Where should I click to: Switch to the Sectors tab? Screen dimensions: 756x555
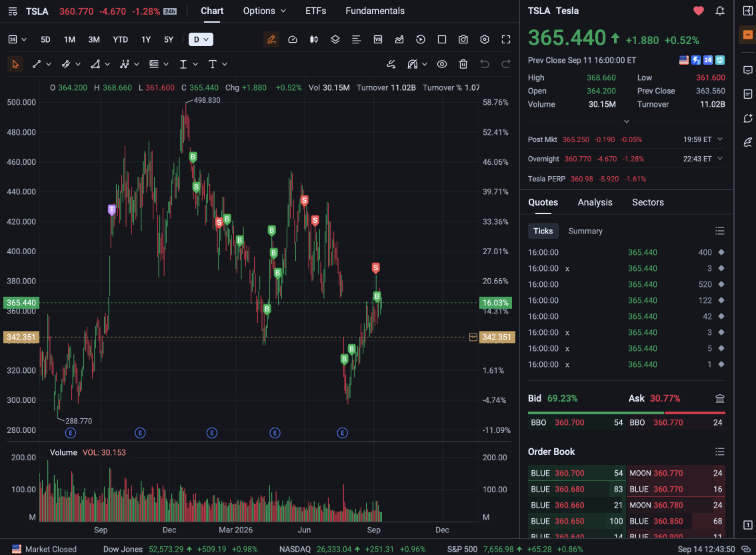coord(648,202)
